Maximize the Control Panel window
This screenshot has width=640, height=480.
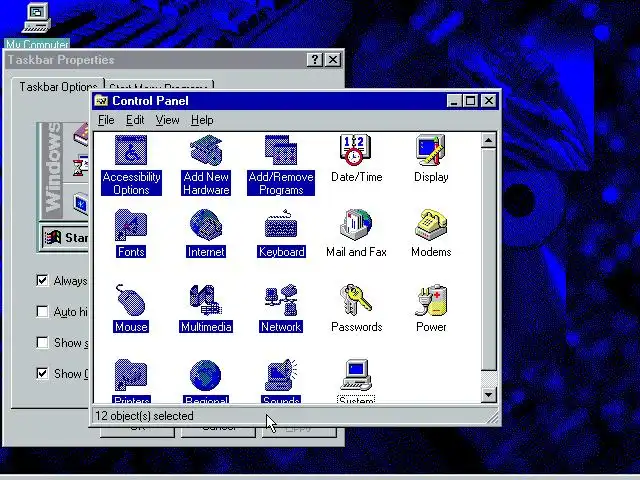(470, 100)
